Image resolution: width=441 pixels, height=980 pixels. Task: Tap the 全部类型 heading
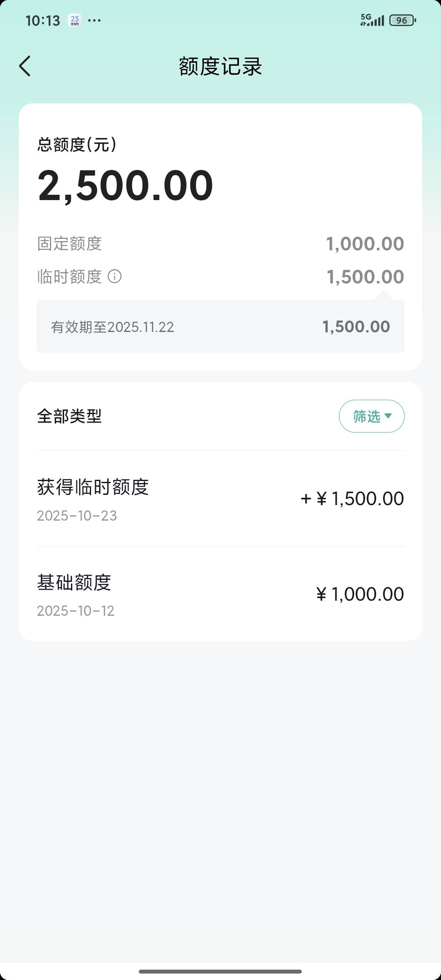[69, 416]
